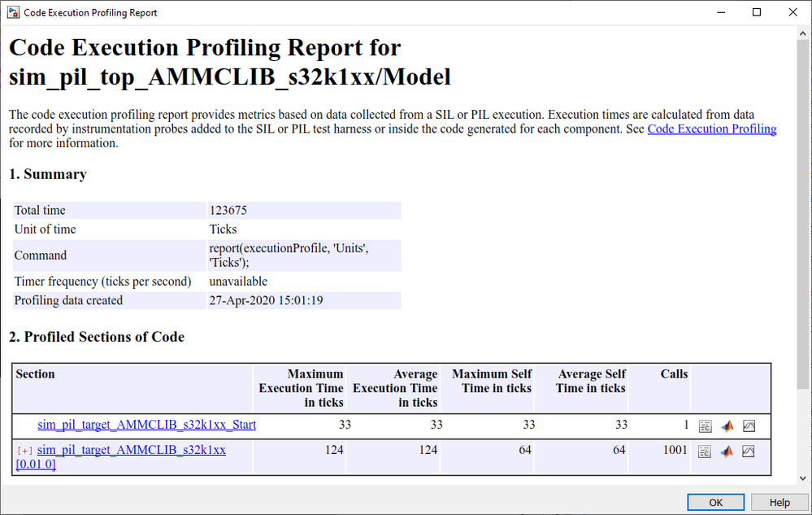Click the [0.01 0] sample time link
Viewport: 812px width, 515px height.
pos(36,464)
